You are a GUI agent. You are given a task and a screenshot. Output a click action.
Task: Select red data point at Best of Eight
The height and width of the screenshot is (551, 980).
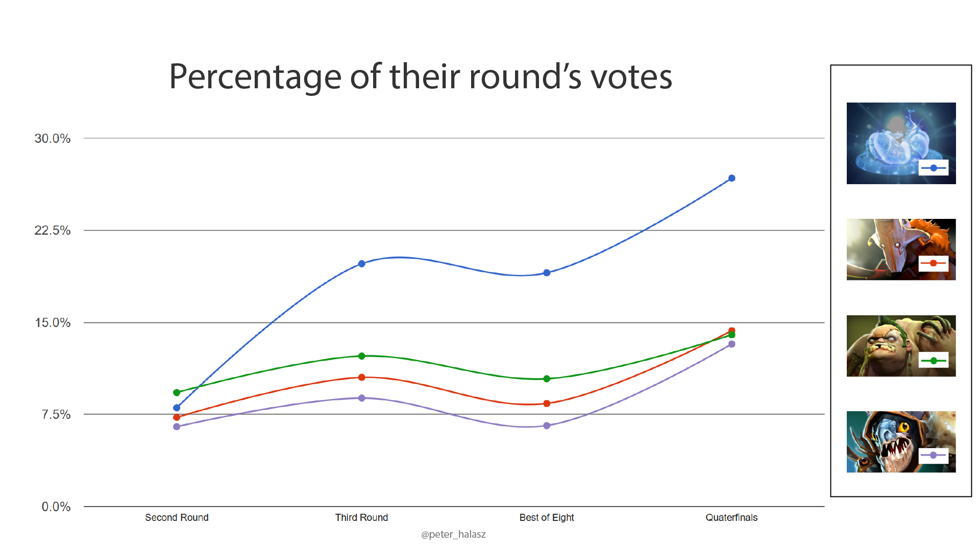click(547, 404)
